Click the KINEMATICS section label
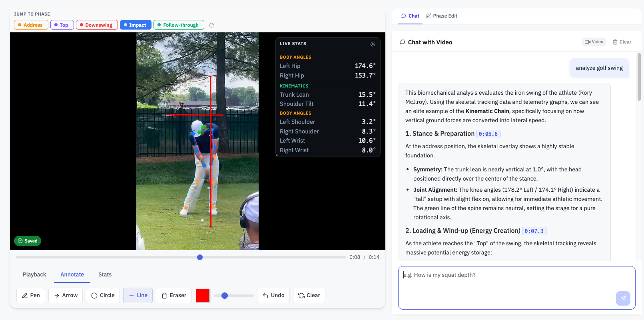 [294, 86]
